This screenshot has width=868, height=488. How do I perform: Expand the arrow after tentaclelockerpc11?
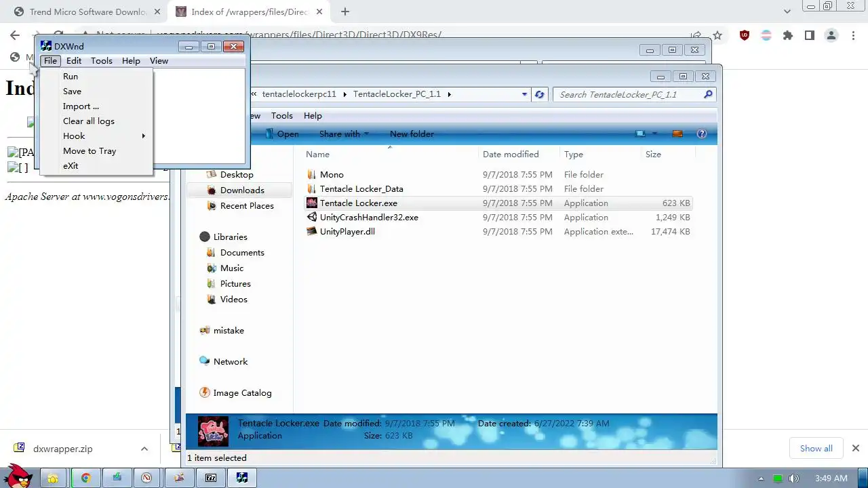[x=344, y=94]
